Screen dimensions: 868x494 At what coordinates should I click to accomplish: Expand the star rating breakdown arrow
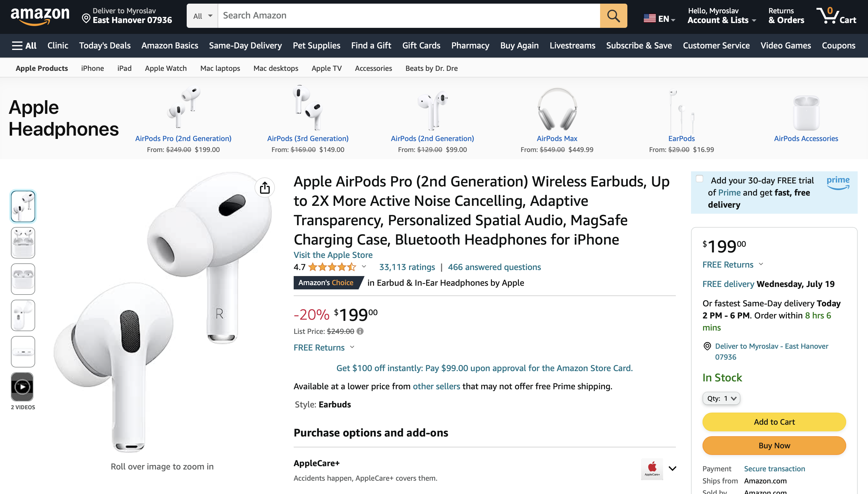coord(364,267)
